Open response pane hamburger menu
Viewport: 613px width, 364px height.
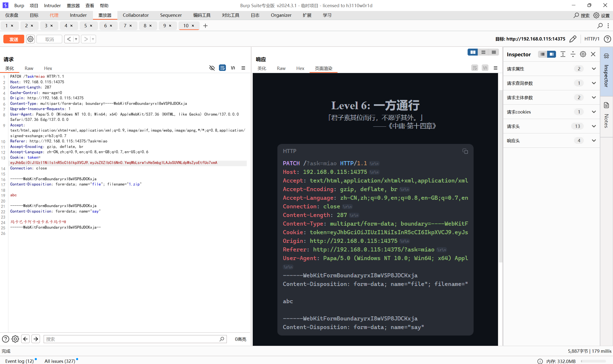tap(495, 68)
